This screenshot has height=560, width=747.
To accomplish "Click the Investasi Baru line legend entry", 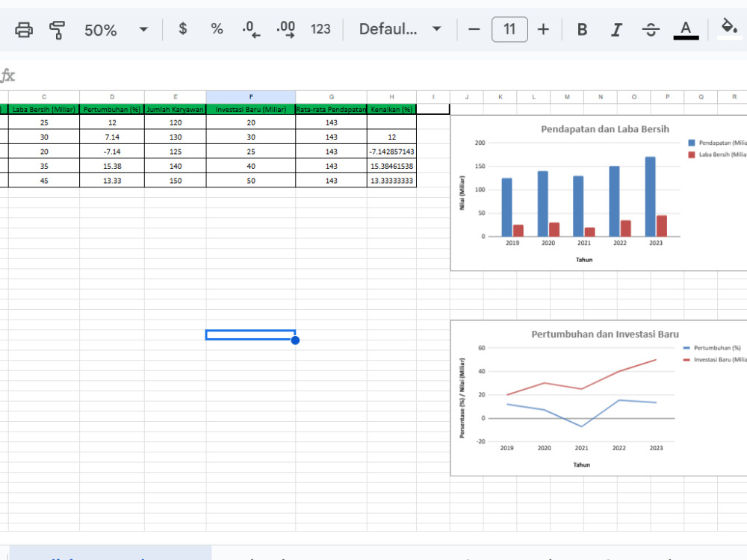I will pyautogui.click(x=715, y=360).
